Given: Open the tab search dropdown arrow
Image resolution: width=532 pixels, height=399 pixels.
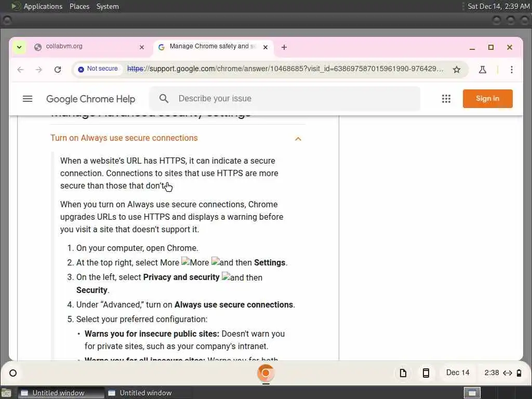Looking at the screenshot, I should (19, 47).
